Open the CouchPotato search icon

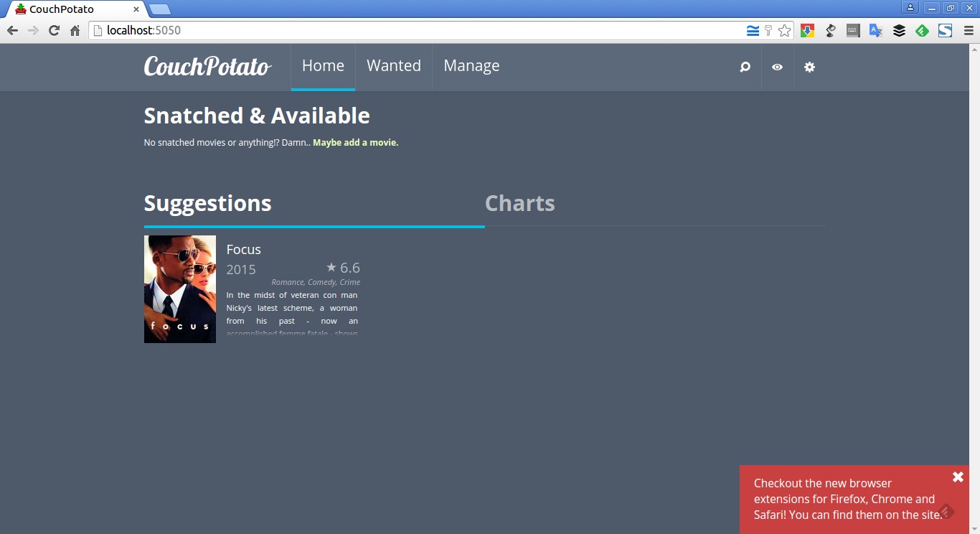745,67
